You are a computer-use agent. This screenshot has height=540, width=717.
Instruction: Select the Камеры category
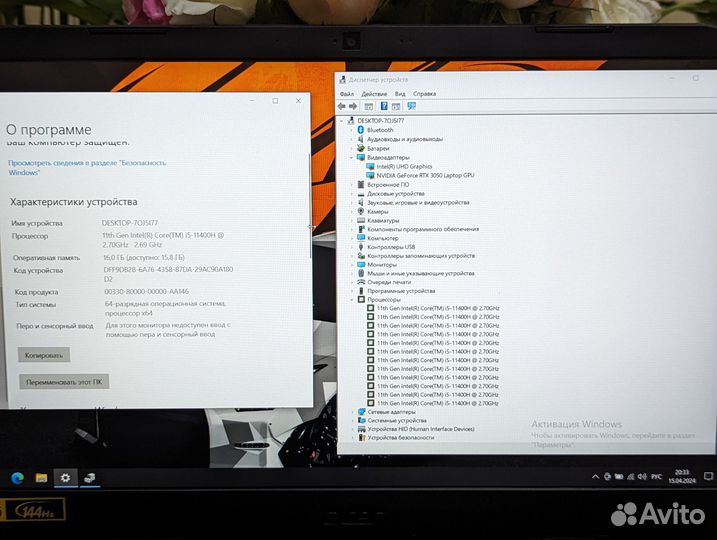click(x=378, y=211)
